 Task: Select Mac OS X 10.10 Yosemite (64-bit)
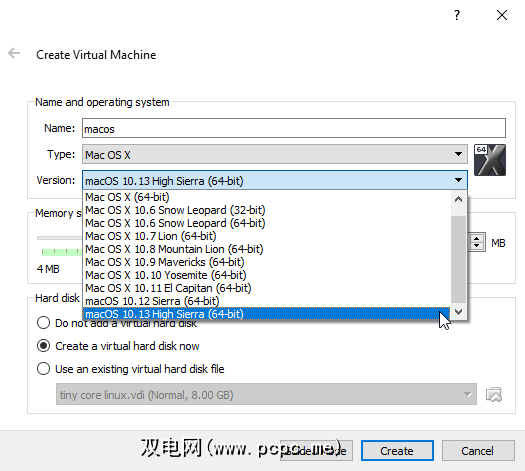tap(266, 275)
